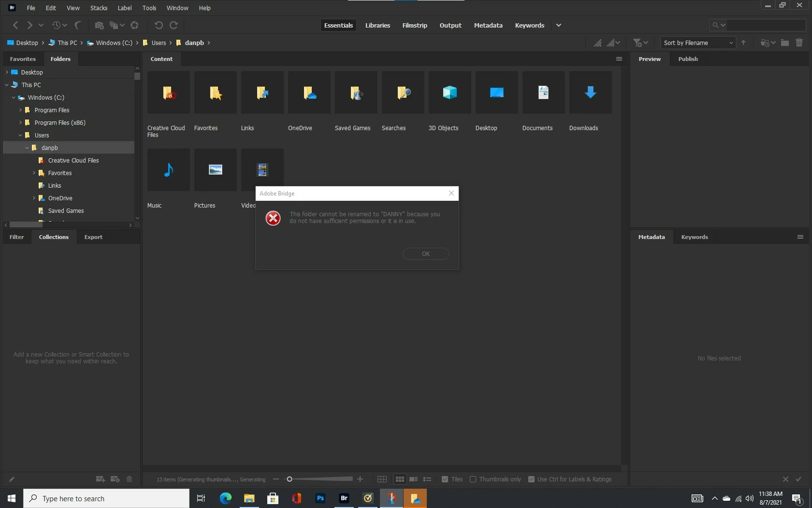
Task: Collapse the Users folder node
Action: coord(20,135)
